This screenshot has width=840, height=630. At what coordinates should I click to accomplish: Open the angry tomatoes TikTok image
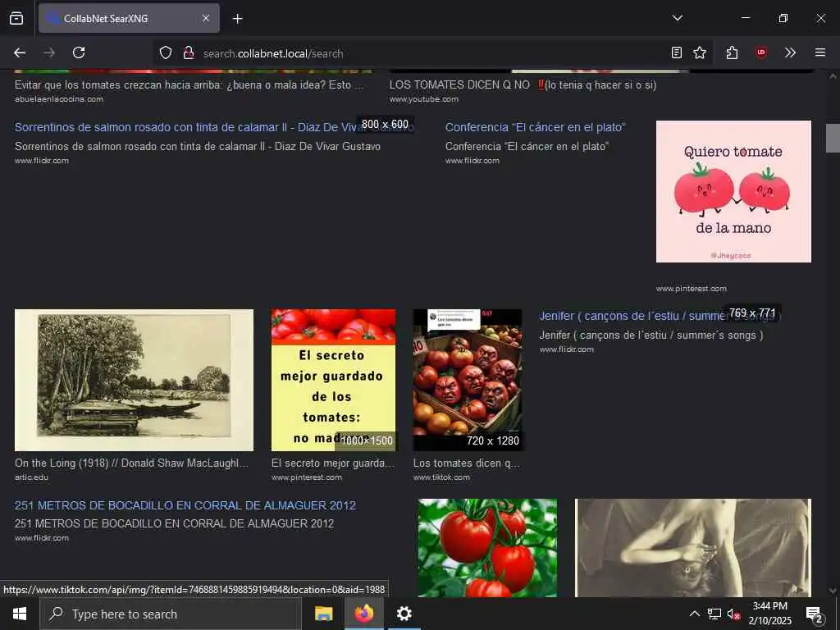[x=467, y=380]
